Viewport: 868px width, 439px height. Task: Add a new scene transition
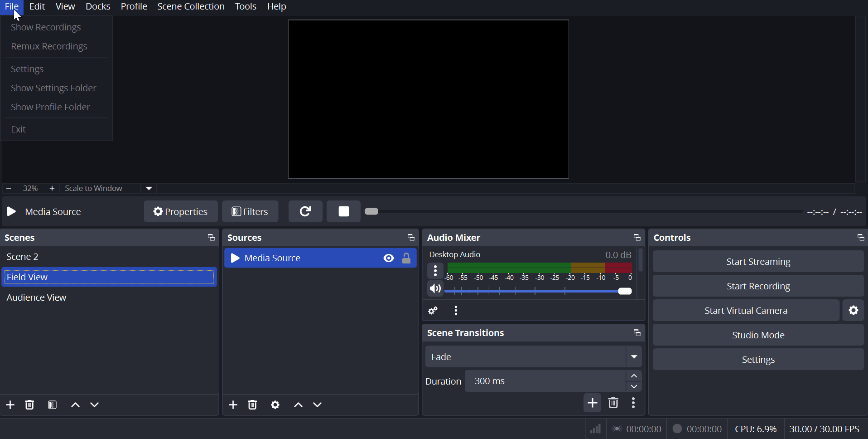pos(592,403)
